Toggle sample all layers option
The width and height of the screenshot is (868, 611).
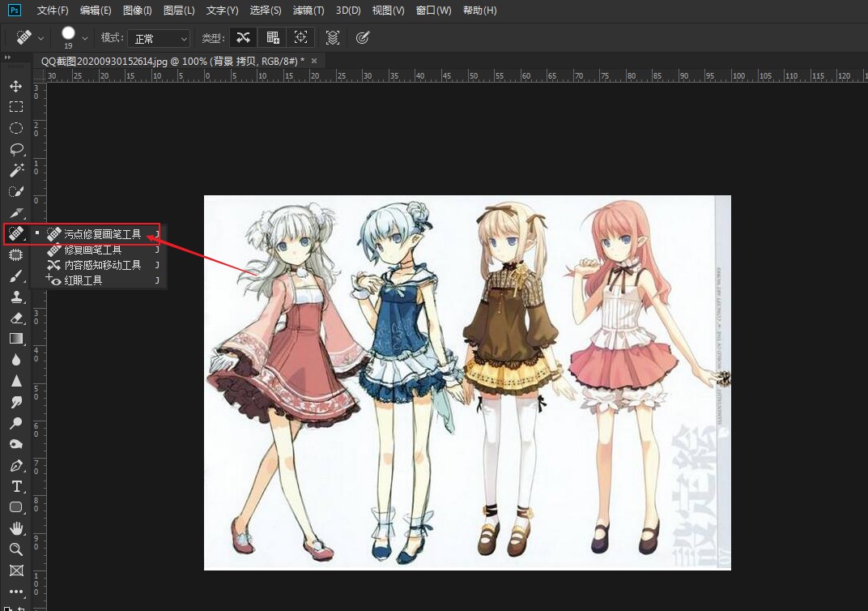pyautogui.click(x=332, y=37)
